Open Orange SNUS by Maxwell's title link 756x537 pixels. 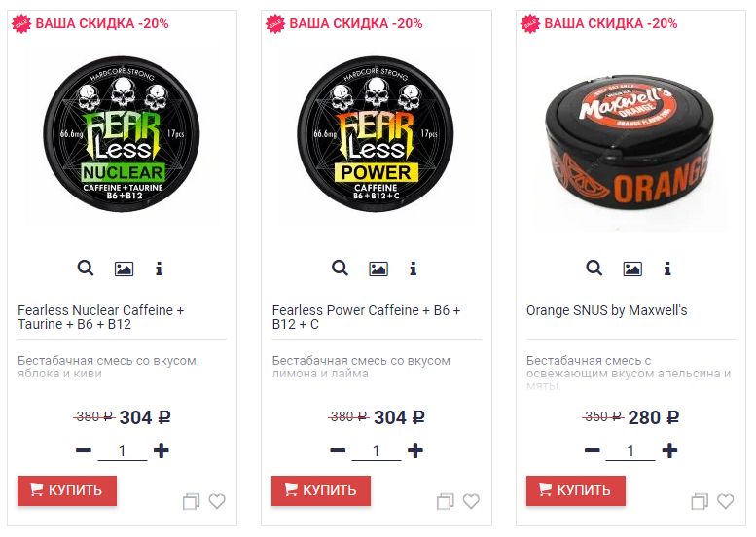point(606,310)
